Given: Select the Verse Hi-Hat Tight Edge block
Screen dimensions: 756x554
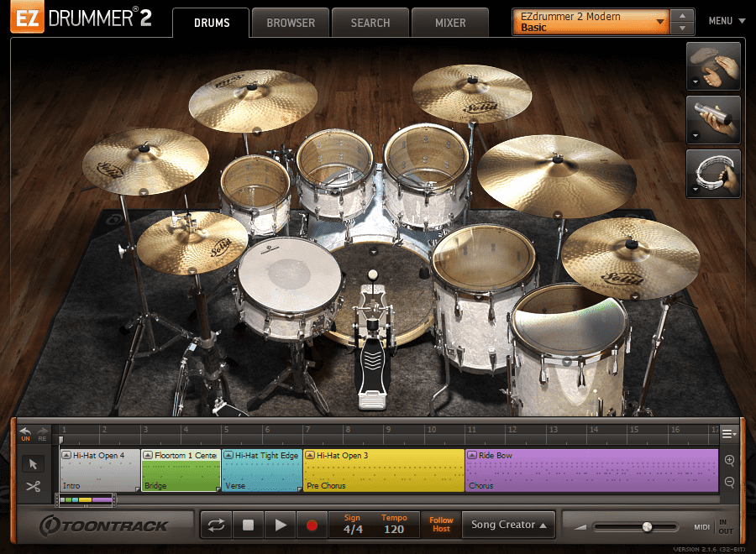Looking at the screenshot, I should point(262,471).
